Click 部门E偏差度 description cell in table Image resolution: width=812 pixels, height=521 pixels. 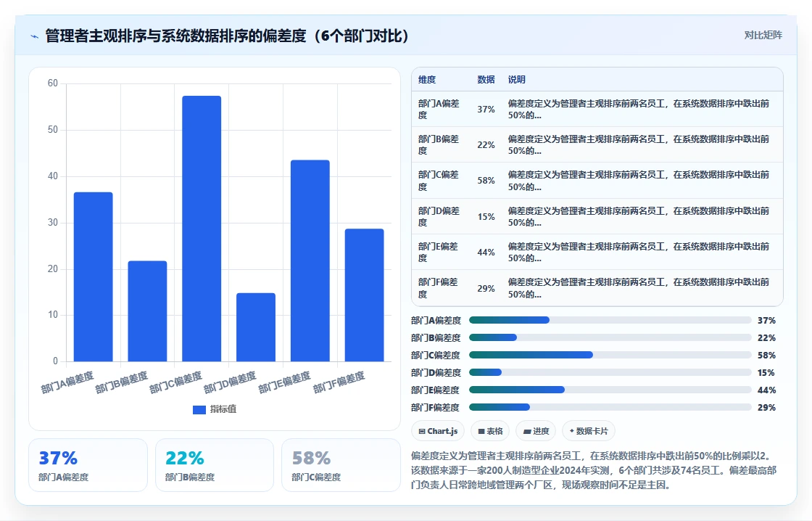(x=639, y=253)
